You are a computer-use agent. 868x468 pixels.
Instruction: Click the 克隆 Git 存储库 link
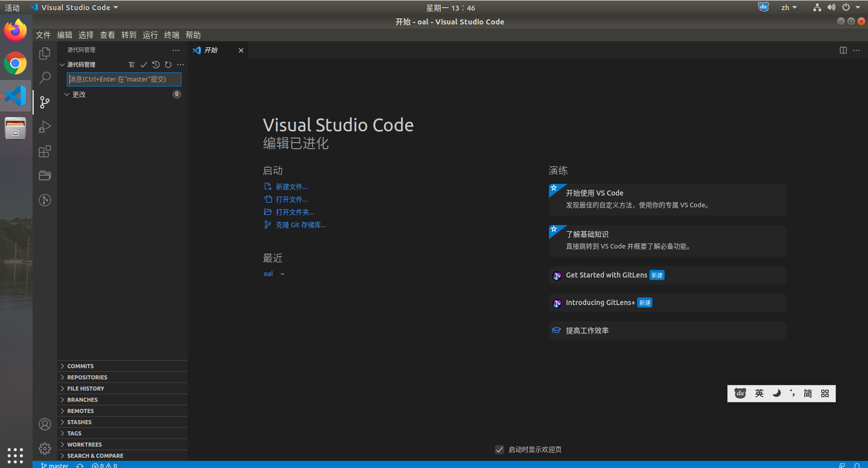point(300,225)
